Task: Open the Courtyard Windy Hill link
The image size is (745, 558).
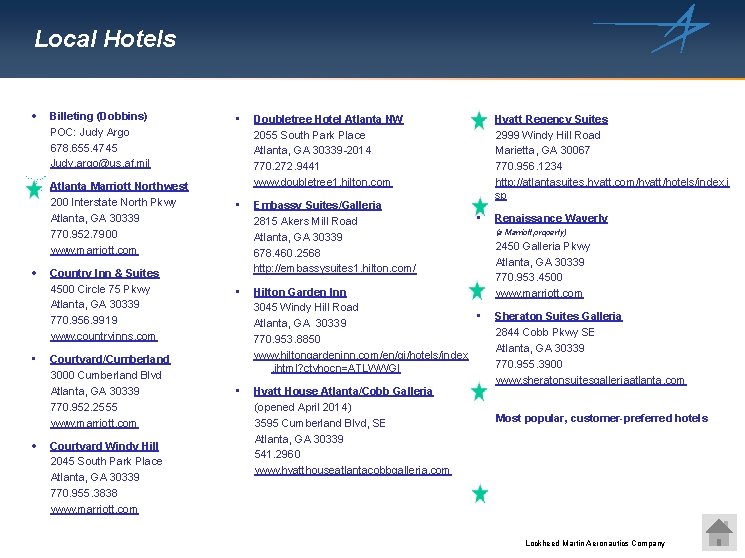Action: tap(104, 446)
